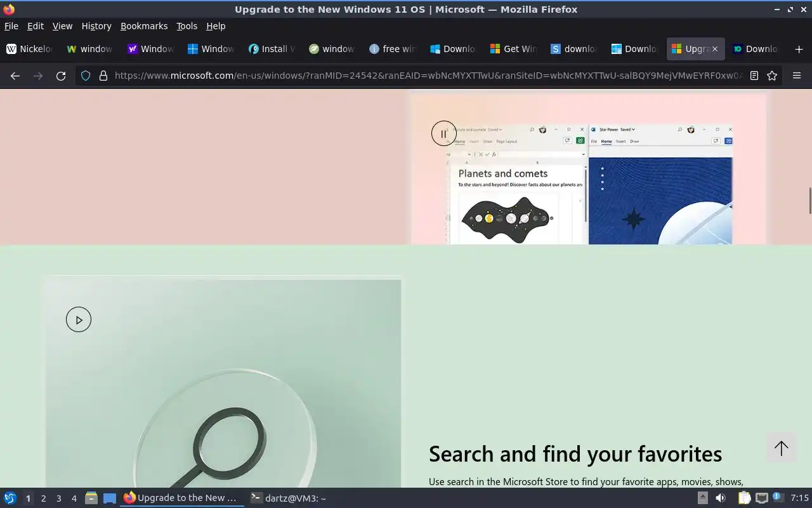Go back to the previous page
Image resolution: width=812 pixels, height=508 pixels.
(15, 76)
